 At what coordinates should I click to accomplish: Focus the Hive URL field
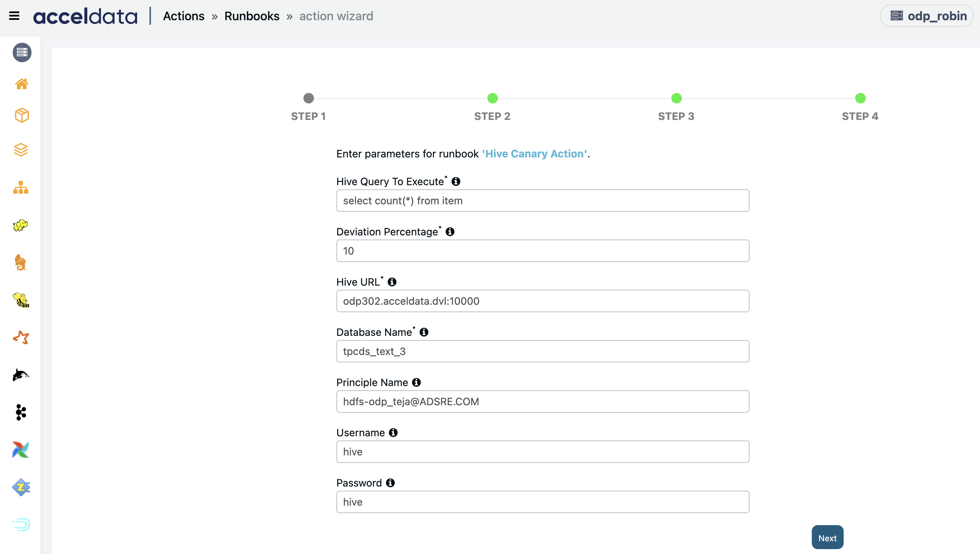(x=543, y=301)
